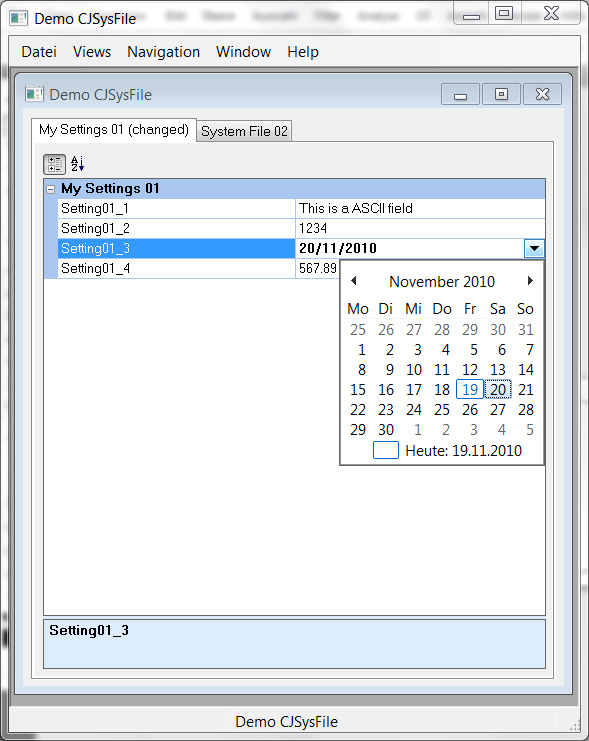
Task: Pick November 19 in the calendar
Action: click(470, 389)
